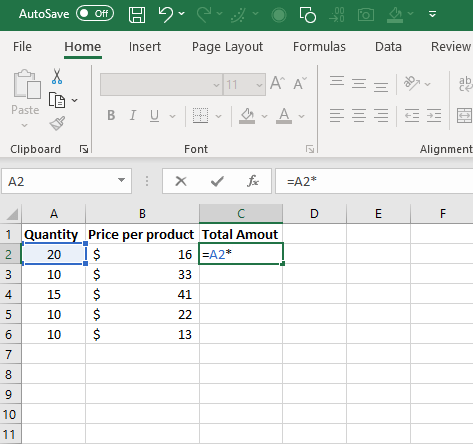
Task: Cancel formula entry with the X icon
Action: pos(181,181)
